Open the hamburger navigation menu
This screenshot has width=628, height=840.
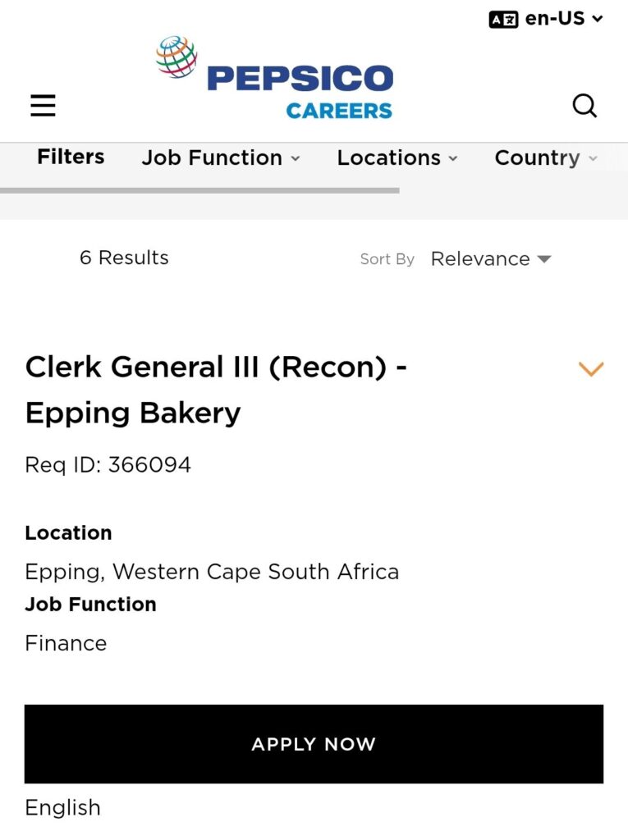43,106
